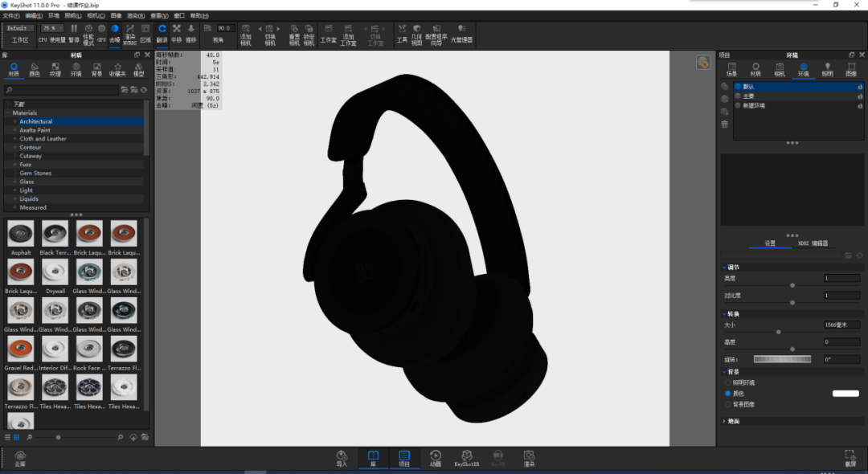Select the 平移 pan camera tool
This screenshot has width=868, height=474.
coord(177,33)
